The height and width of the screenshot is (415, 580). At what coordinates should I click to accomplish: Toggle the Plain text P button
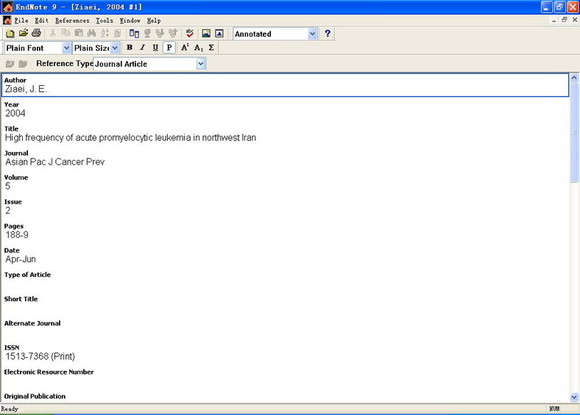169,48
